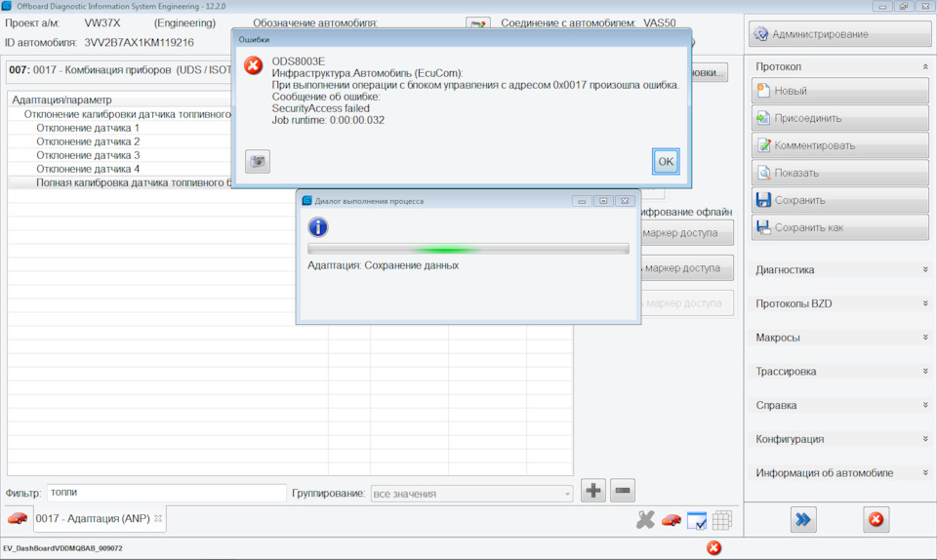Screen dimensions: 937x560
Task: Take screenshot via camera icon in error dialog
Action: (x=258, y=161)
